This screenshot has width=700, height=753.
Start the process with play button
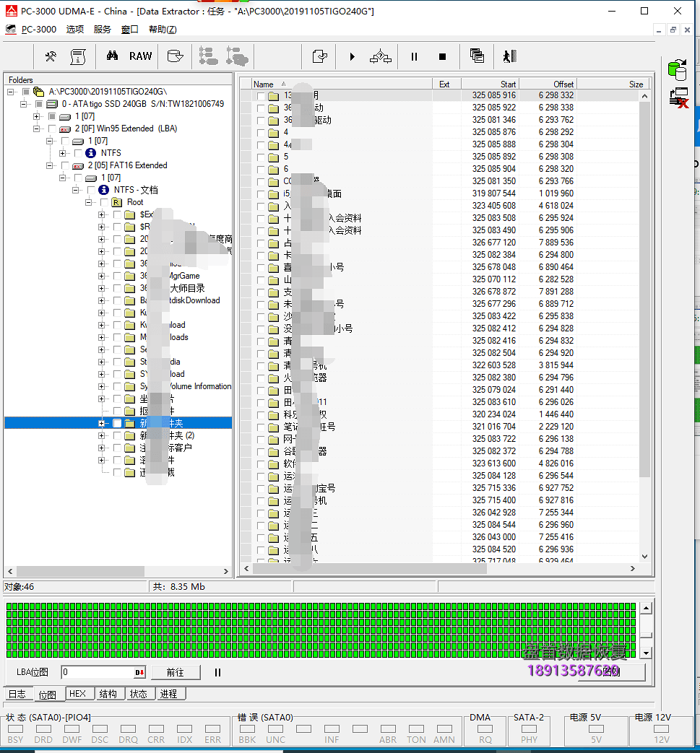352,56
